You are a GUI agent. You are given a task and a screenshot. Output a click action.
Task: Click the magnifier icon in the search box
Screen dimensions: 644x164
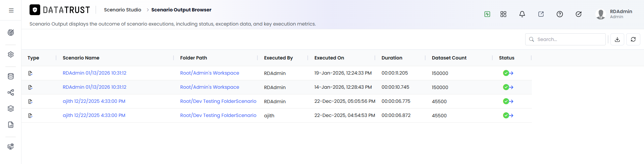pyautogui.click(x=532, y=39)
